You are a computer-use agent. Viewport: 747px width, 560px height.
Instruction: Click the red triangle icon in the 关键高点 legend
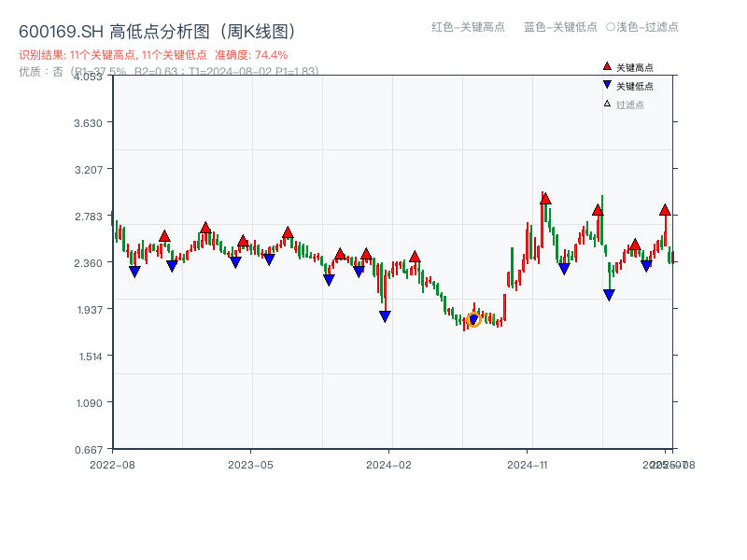(607, 66)
